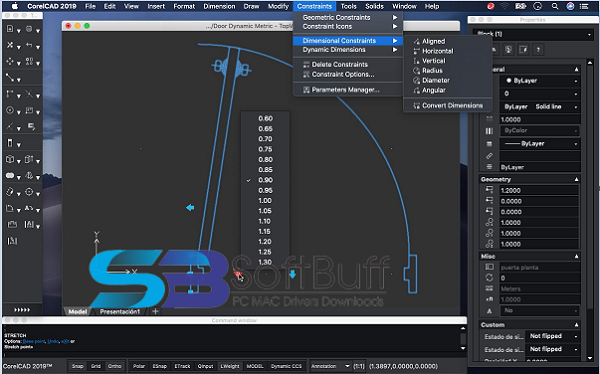Click the circle tool in left toolbar
The image size is (600, 374).
[x=10, y=110]
